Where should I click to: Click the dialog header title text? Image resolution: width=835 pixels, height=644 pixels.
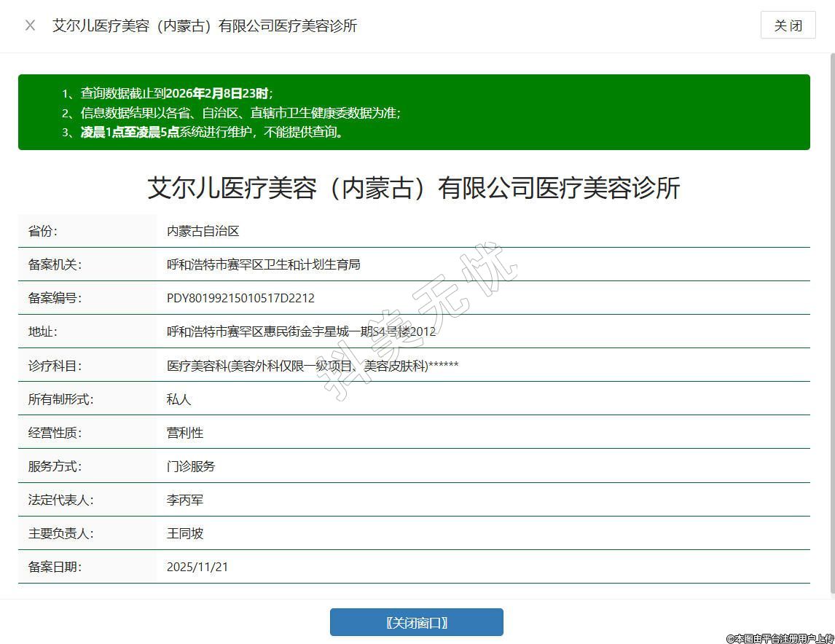(x=205, y=25)
